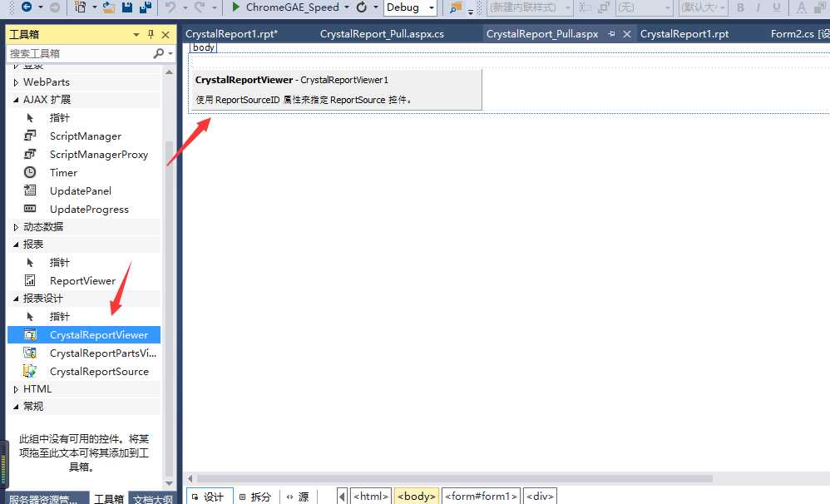The image size is (830, 504).
Task: Select the CrystalReportSource toolbox item
Action: point(84,371)
